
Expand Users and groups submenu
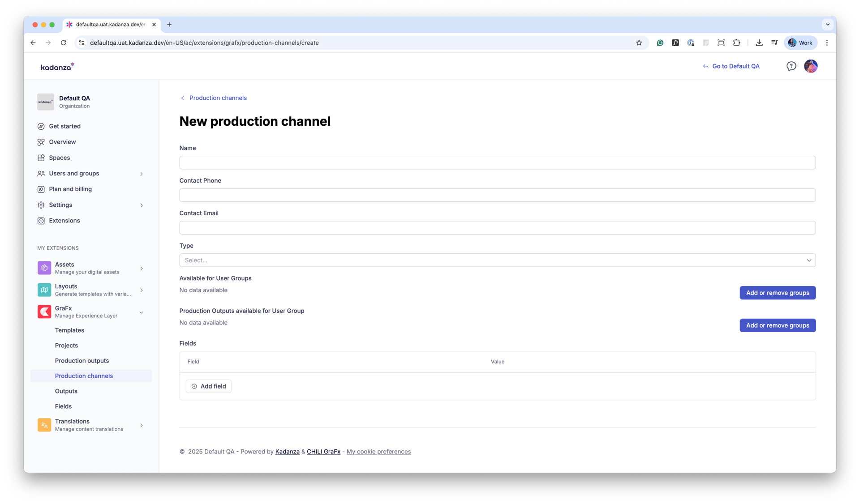point(142,174)
